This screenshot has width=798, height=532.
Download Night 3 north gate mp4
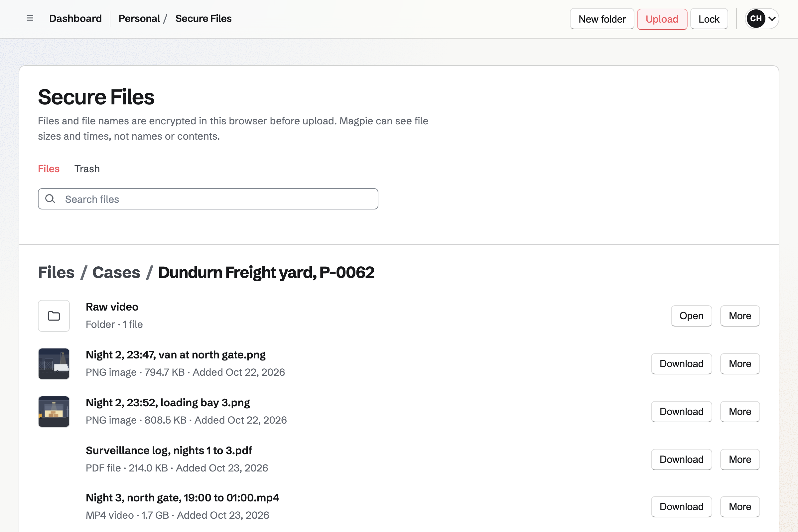681,506
